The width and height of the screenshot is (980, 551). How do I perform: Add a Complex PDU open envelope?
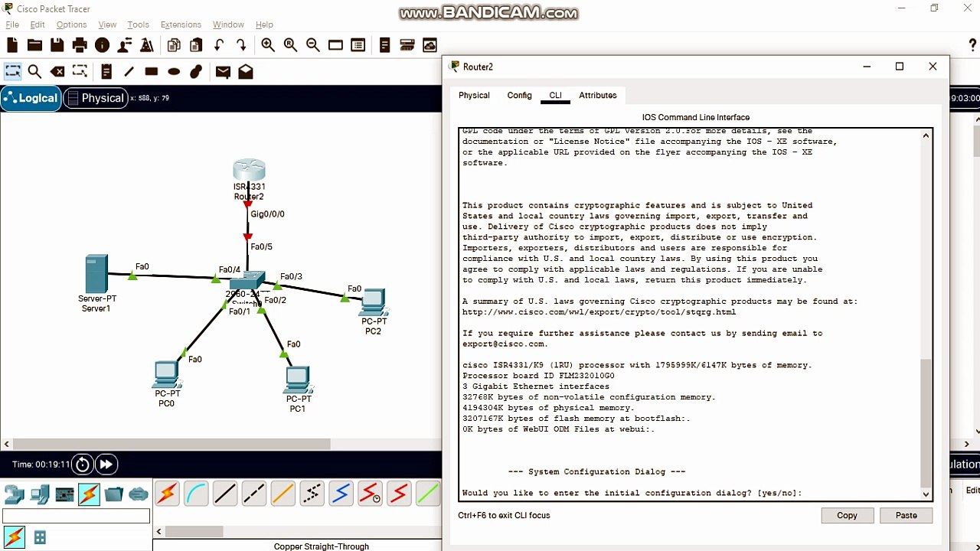coord(246,71)
